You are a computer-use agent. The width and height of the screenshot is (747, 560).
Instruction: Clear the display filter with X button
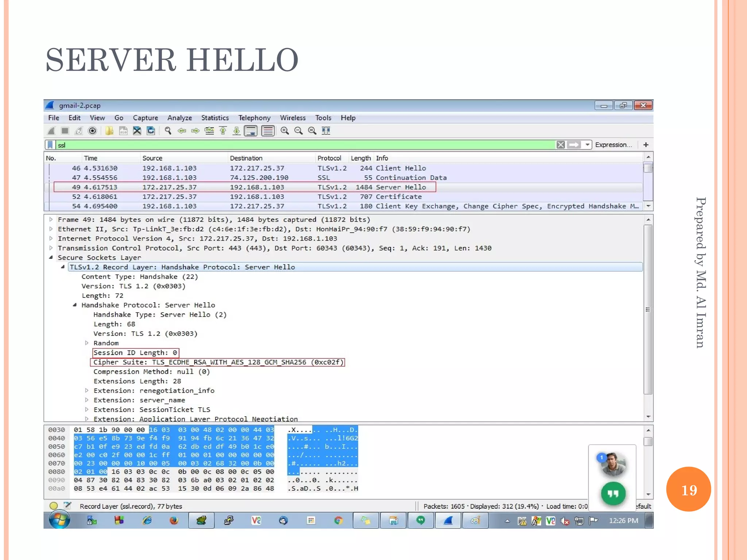561,145
